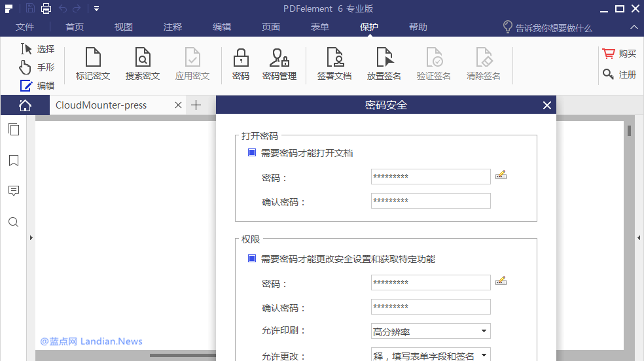Open 密码管理 in the ribbon
The image size is (644, 361).
tap(279, 63)
